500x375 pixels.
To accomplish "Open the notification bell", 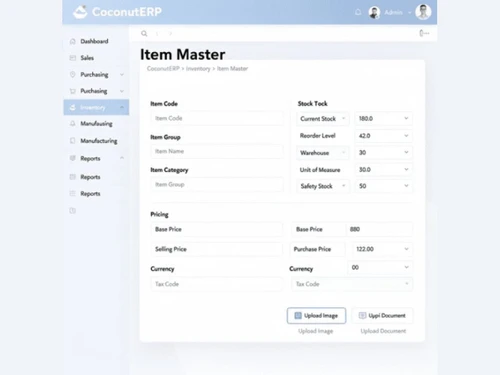I will [358, 12].
